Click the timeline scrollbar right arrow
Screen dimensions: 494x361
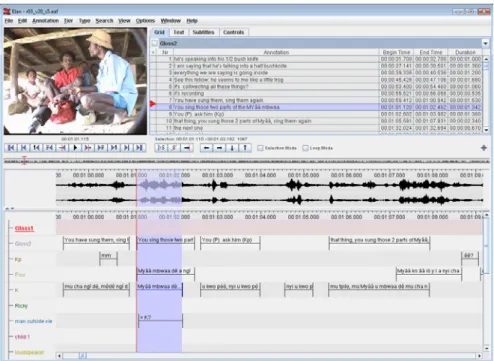479,356
